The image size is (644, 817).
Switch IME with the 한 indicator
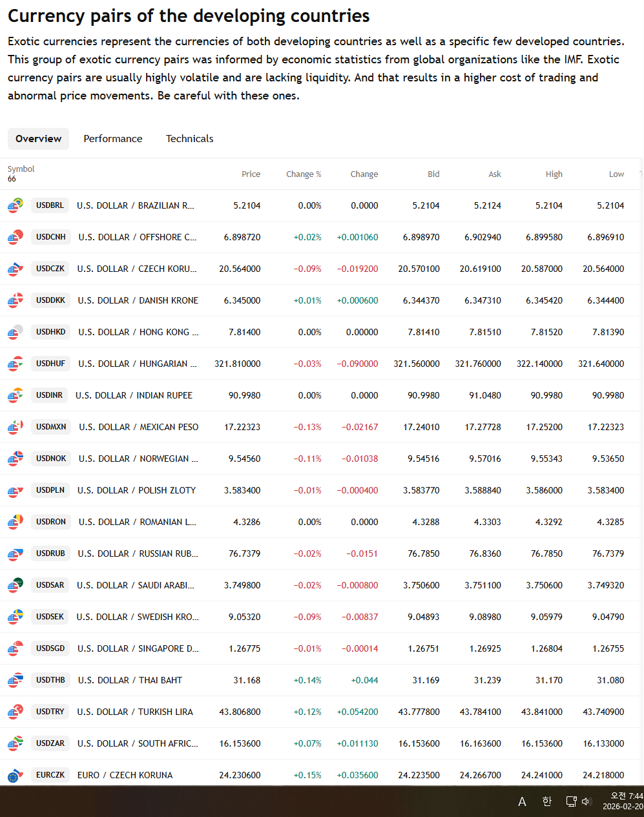coord(547,801)
